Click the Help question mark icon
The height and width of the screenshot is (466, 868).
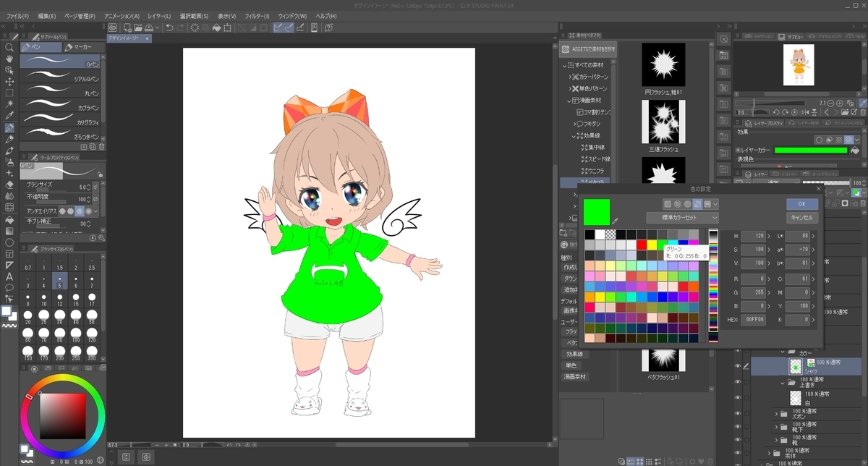[329, 27]
